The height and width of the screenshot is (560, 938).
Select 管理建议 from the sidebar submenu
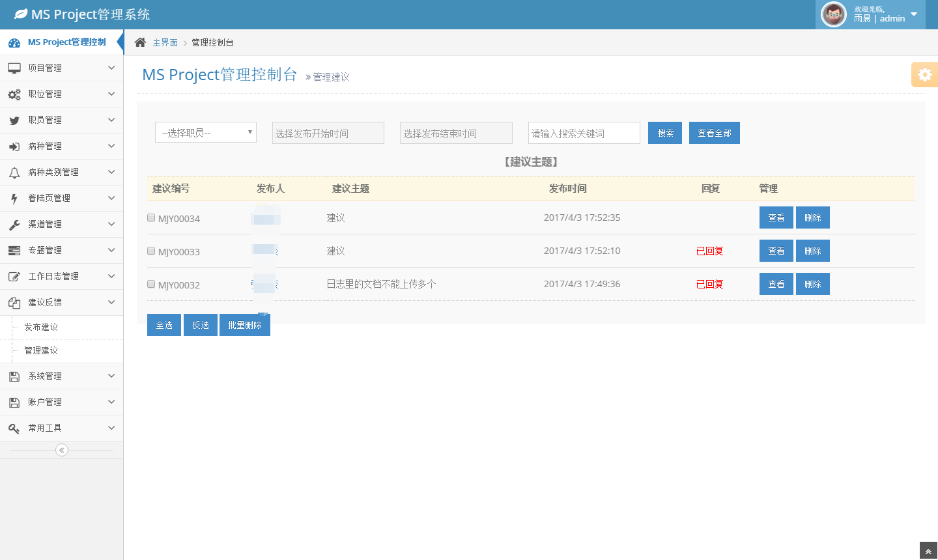click(x=41, y=350)
